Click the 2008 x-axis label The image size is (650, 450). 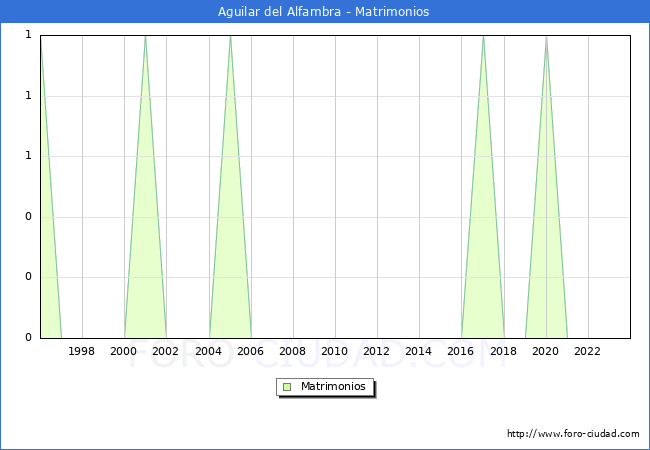(x=293, y=351)
